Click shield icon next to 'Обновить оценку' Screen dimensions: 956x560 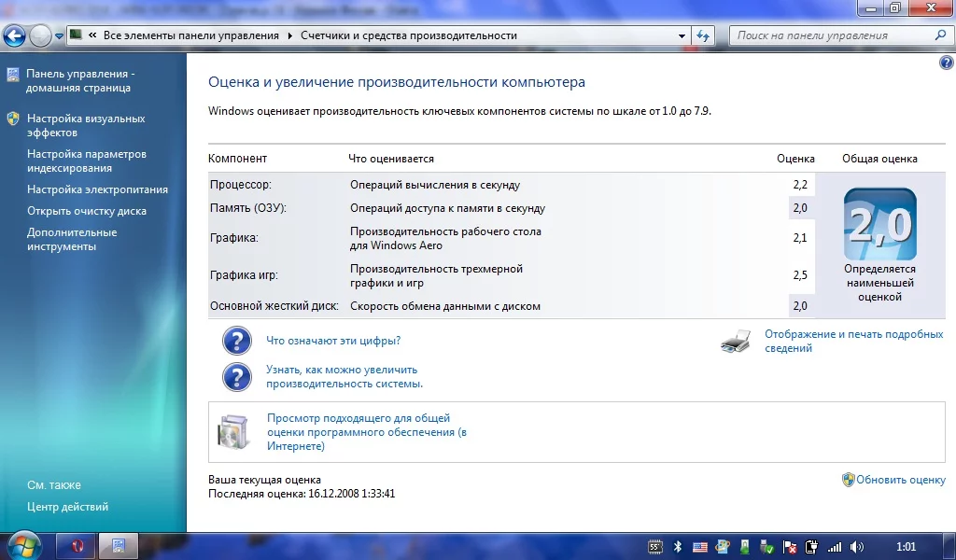click(x=848, y=480)
